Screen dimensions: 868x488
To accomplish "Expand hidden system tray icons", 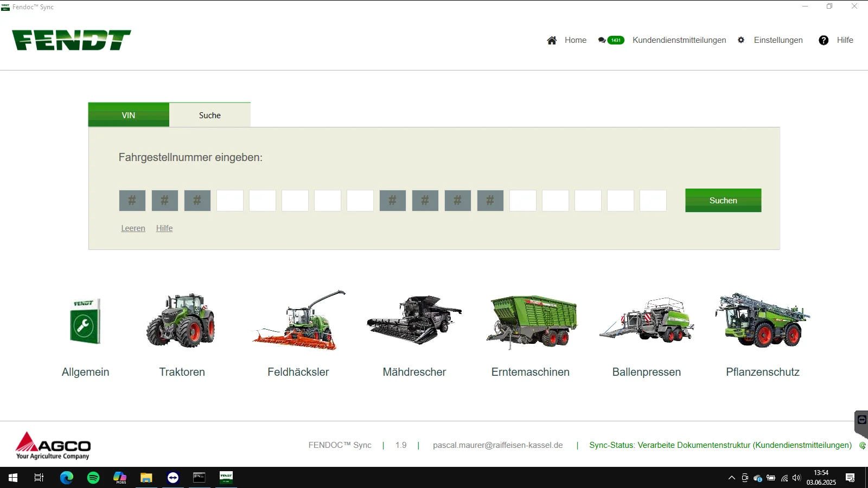I will point(732,478).
